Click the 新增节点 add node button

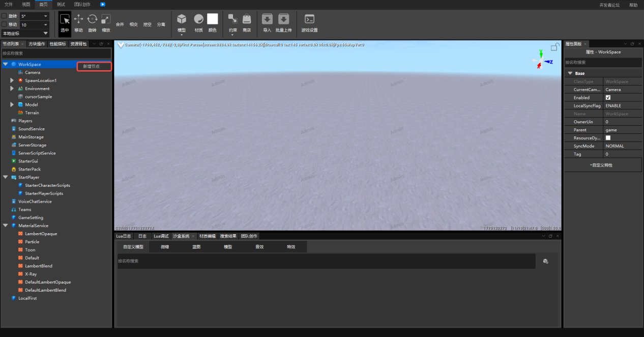[x=94, y=67]
